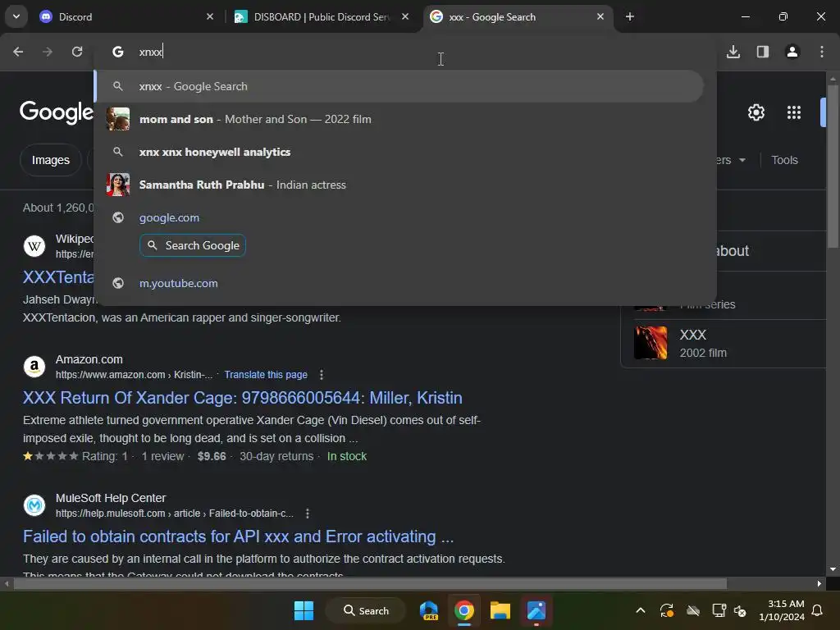Viewport: 840px width, 630px height.
Task: Switch to the DISBOARD Public Discord Servers tab
Action: 322,16
